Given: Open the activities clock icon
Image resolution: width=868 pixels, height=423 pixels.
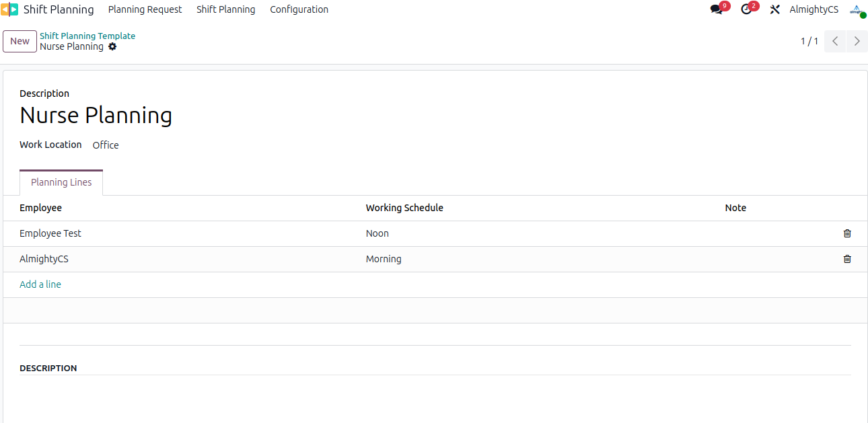Looking at the screenshot, I should pyautogui.click(x=746, y=9).
